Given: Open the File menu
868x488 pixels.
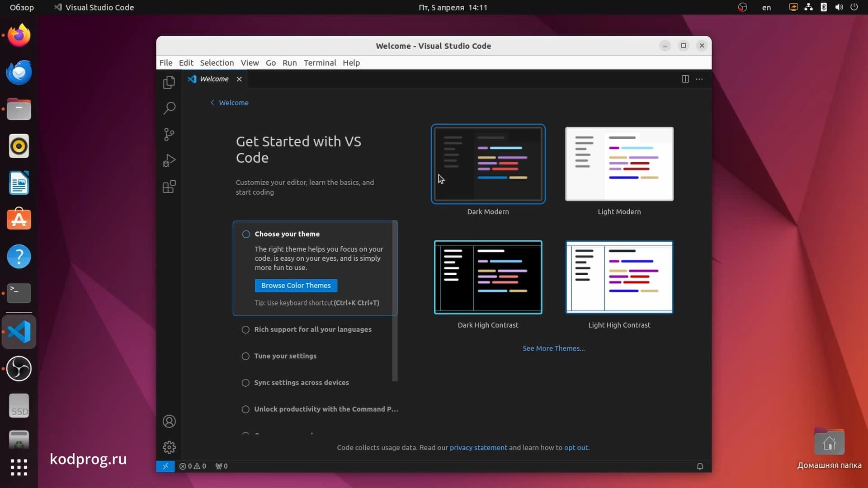Looking at the screenshot, I should point(166,63).
